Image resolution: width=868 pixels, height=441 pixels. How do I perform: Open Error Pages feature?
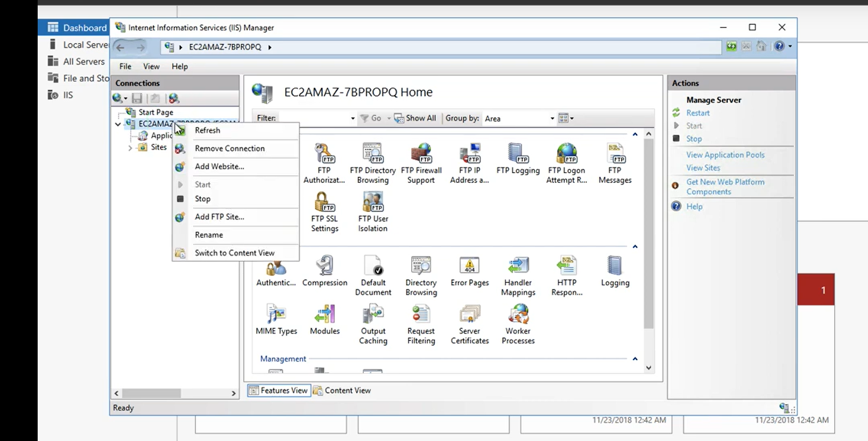coord(470,271)
